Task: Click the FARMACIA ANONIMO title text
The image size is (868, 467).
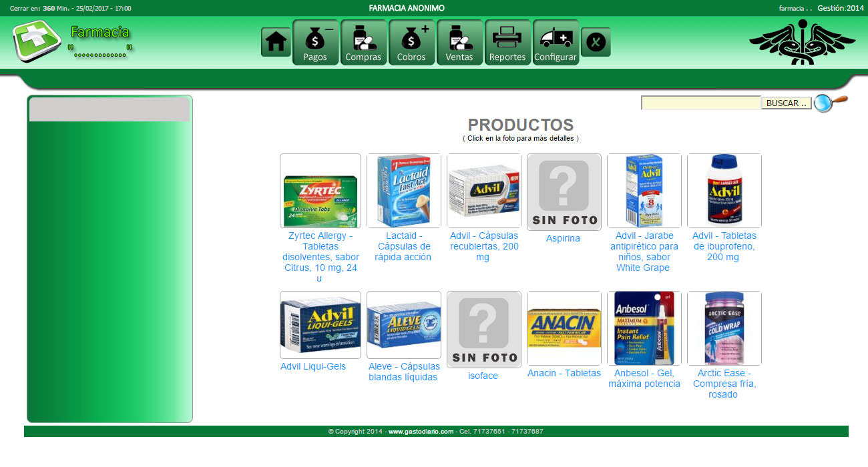Action: (407, 8)
